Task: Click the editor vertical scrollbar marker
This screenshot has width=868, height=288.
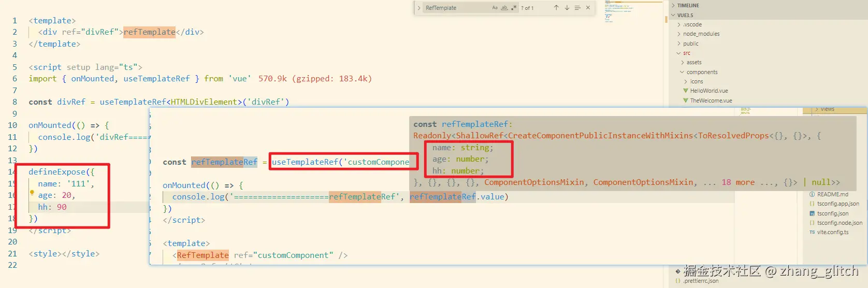Action: pyautogui.click(x=666, y=20)
